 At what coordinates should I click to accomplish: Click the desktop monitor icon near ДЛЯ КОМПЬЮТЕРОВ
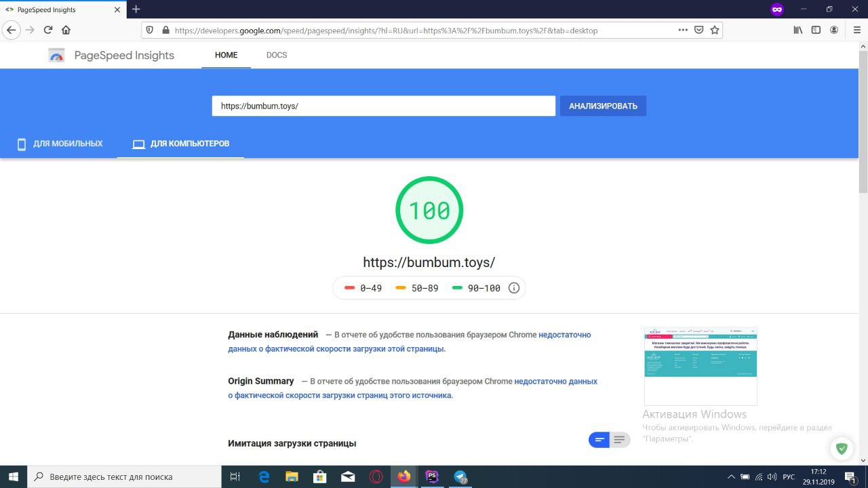pos(138,143)
